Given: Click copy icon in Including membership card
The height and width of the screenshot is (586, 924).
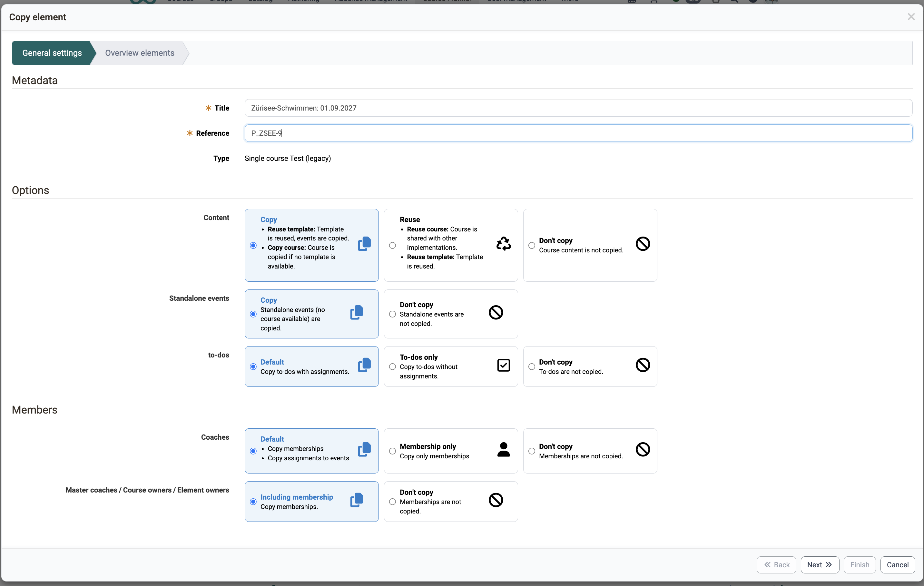Looking at the screenshot, I should 357,500.
